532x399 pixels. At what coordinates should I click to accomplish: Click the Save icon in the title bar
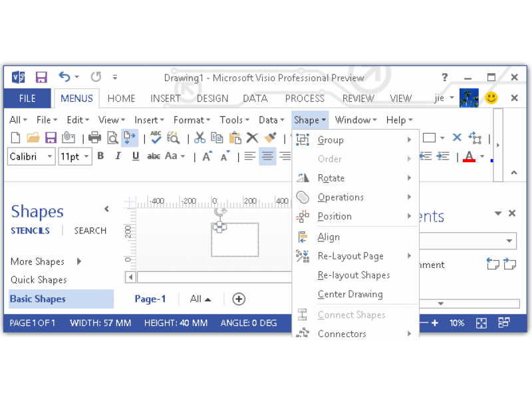point(41,77)
